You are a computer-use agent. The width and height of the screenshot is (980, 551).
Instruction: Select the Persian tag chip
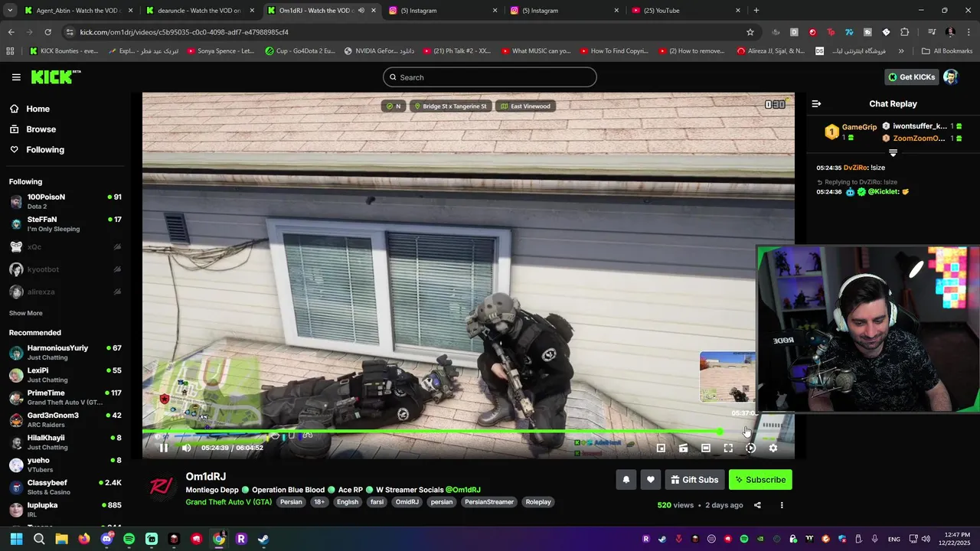click(291, 502)
